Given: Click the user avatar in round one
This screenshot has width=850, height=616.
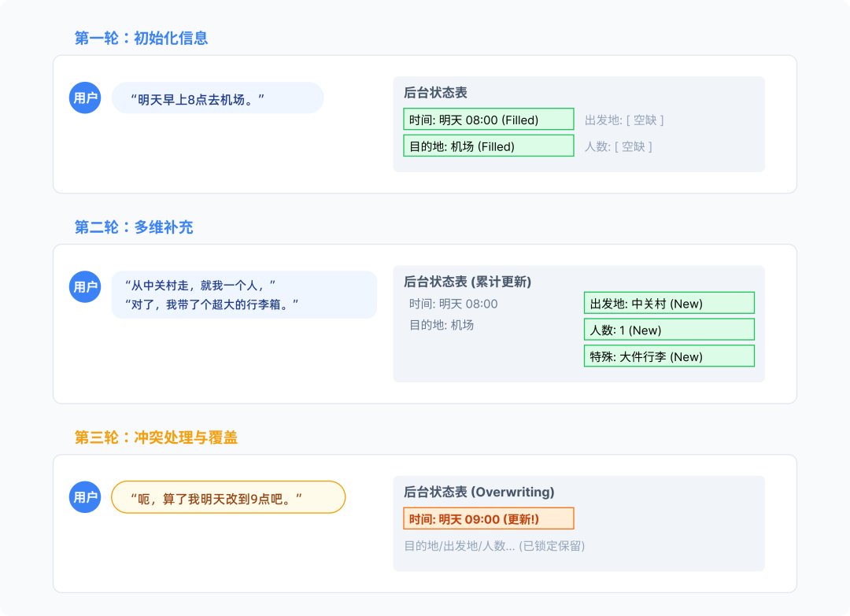Looking at the screenshot, I should point(85,98).
